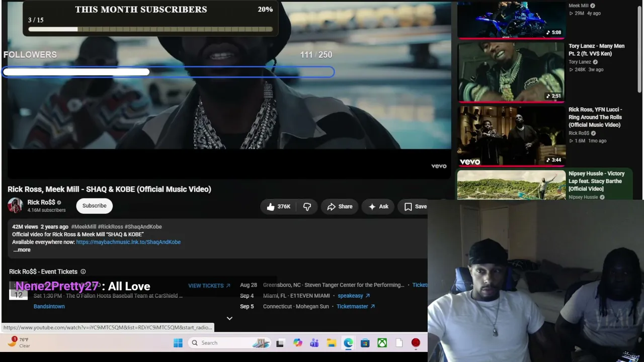Viewport: 644px width, 362px height.
Task: Expand the description with '...more'
Action: pos(22,250)
